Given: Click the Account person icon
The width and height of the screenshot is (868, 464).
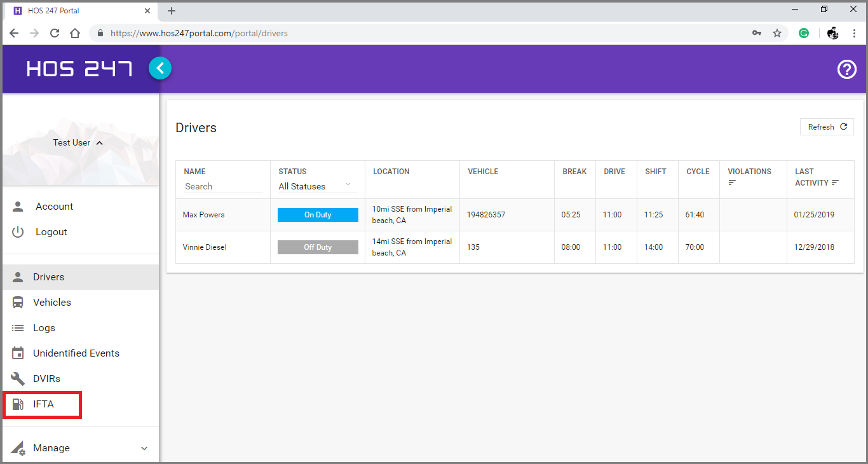Looking at the screenshot, I should click(18, 207).
